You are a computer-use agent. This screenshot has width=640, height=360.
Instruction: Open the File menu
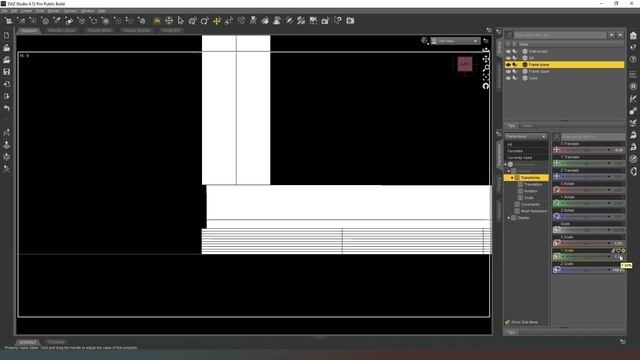click(x=4, y=11)
